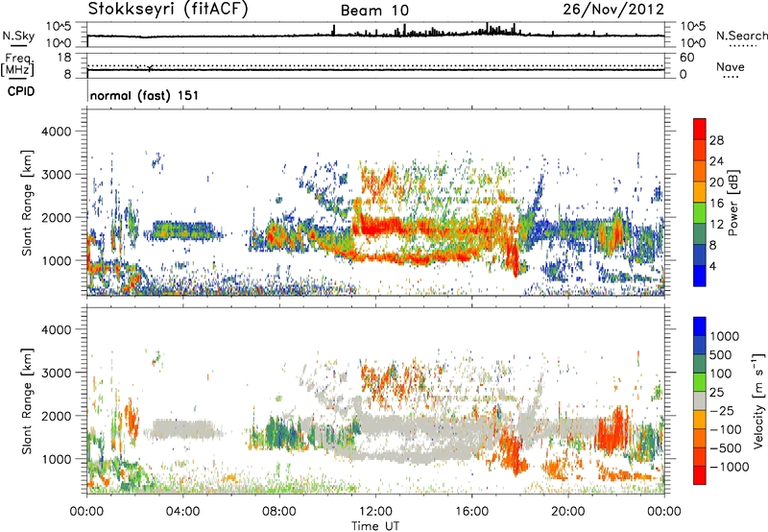Click the Stokkseyri (fitACF) plot title
The image size is (768, 532).
168,10
